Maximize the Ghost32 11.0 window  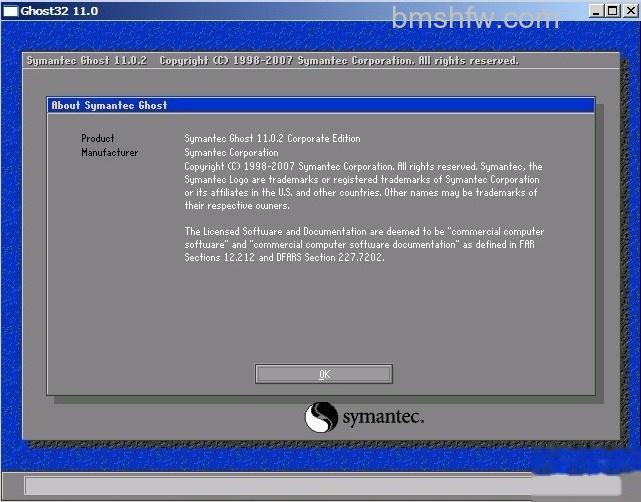[612, 11]
